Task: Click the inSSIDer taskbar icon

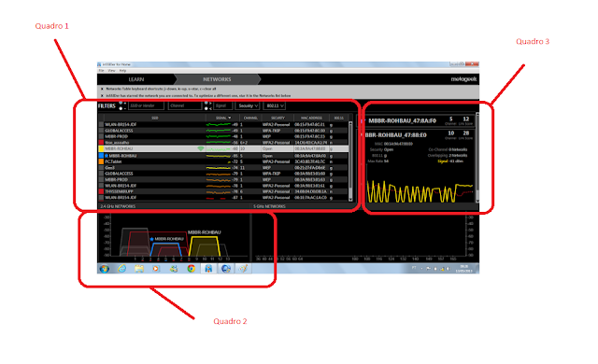Action: 208,269
